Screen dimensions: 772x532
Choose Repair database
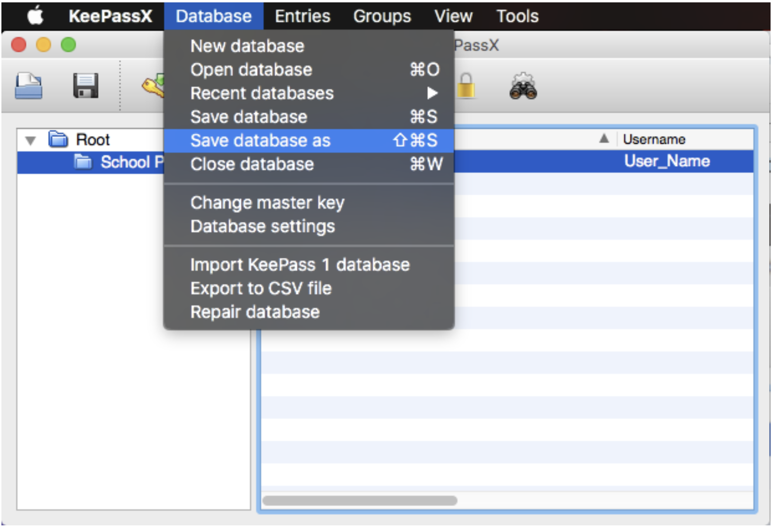(255, 312)
